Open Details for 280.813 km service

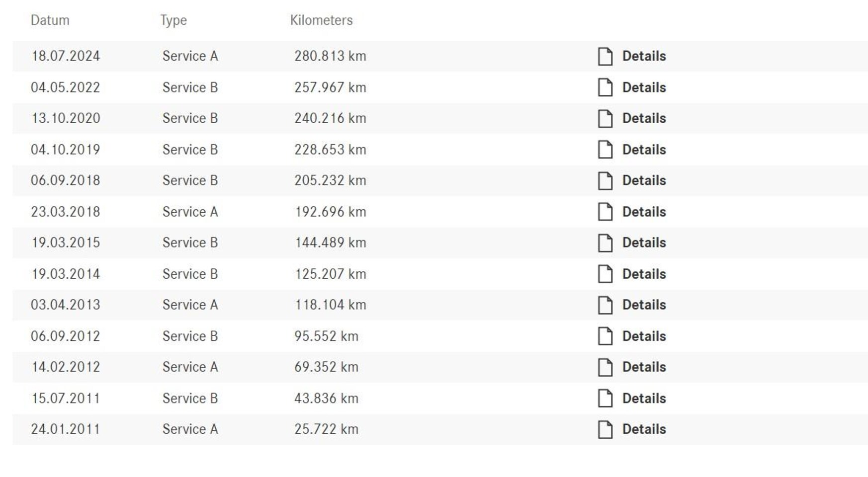coord(644,56)
